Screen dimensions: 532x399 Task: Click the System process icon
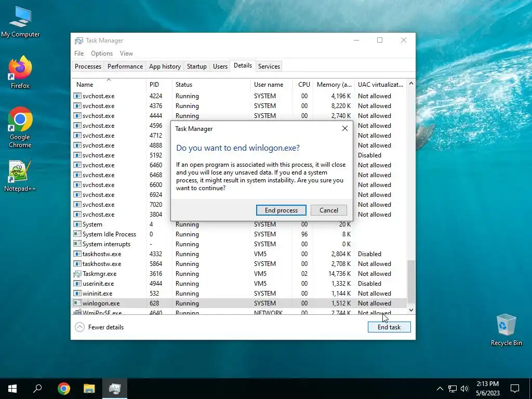(x=77, y=224)
